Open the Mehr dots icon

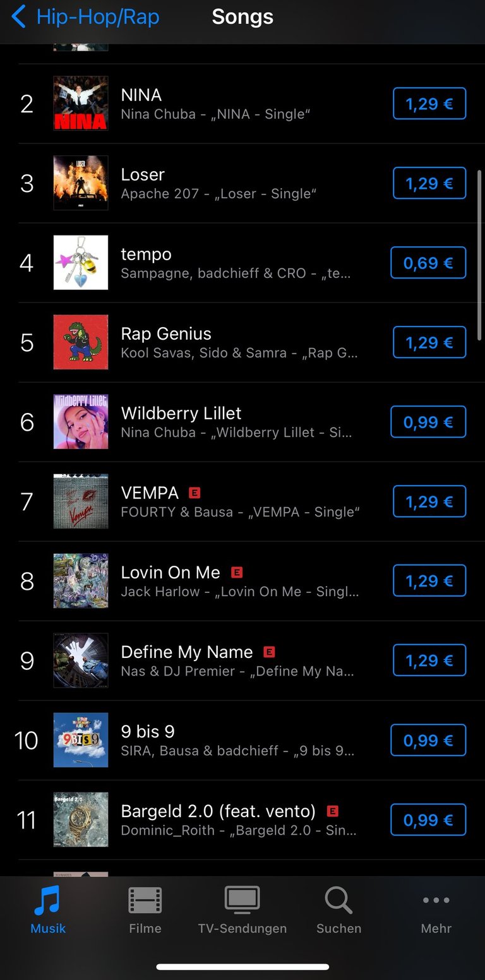click(x=436, y=900)
